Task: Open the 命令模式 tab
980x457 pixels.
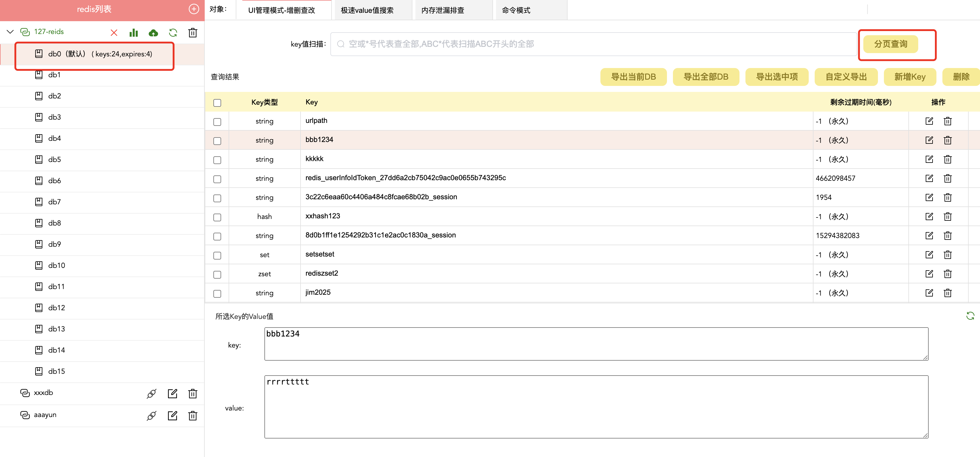Action: tap(516, 10)
